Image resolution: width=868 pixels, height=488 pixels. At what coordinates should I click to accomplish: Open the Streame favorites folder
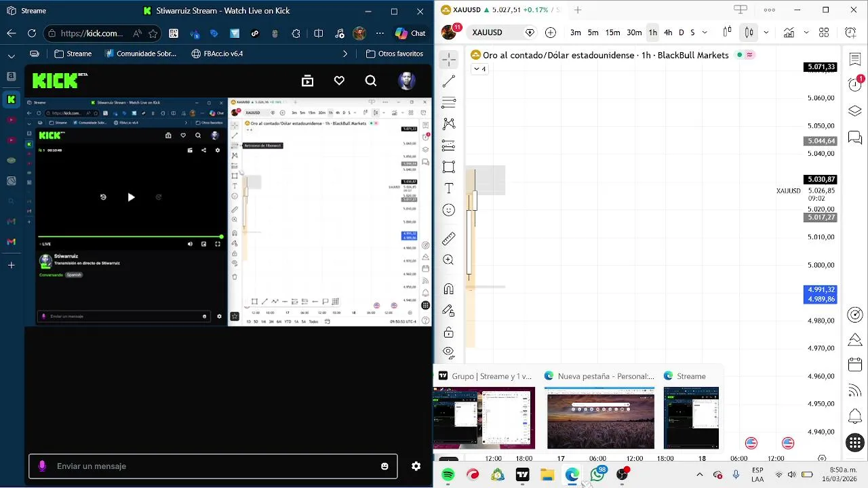73,54
